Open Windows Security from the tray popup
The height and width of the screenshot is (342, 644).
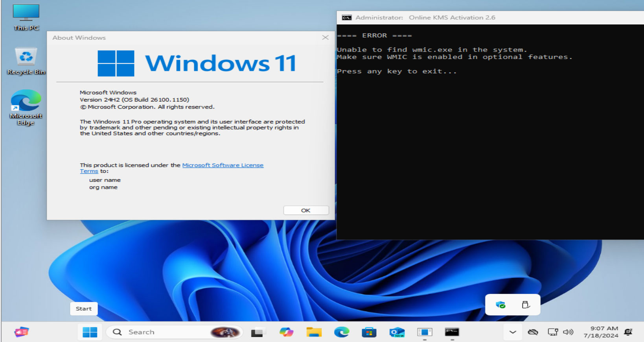coord(500,305)
